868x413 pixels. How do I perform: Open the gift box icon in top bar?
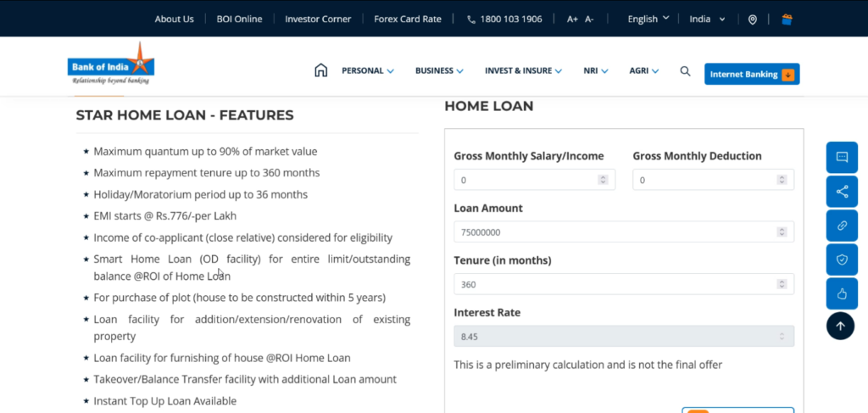click(787, 20)
